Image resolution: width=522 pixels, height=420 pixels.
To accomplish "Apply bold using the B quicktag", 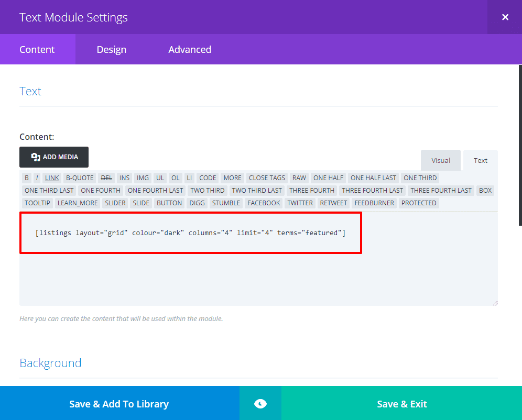I will point(26,178).
